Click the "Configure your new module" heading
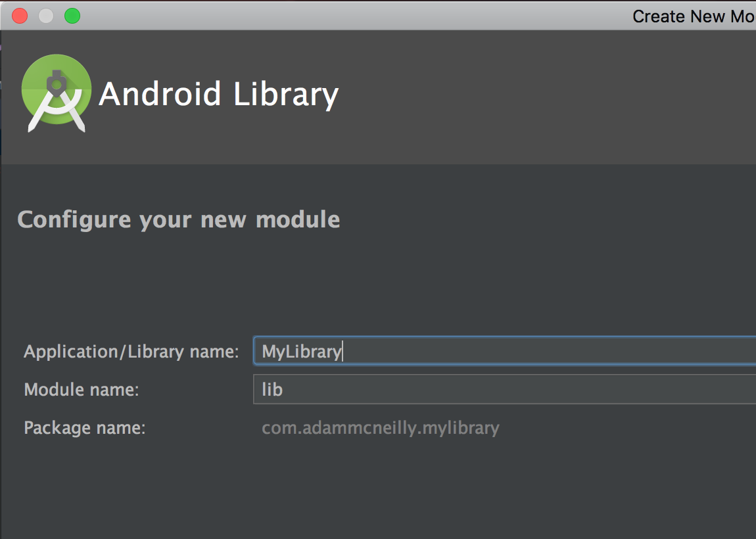The height and width of the screenshot is (539, 756). [x=178, y=219]
